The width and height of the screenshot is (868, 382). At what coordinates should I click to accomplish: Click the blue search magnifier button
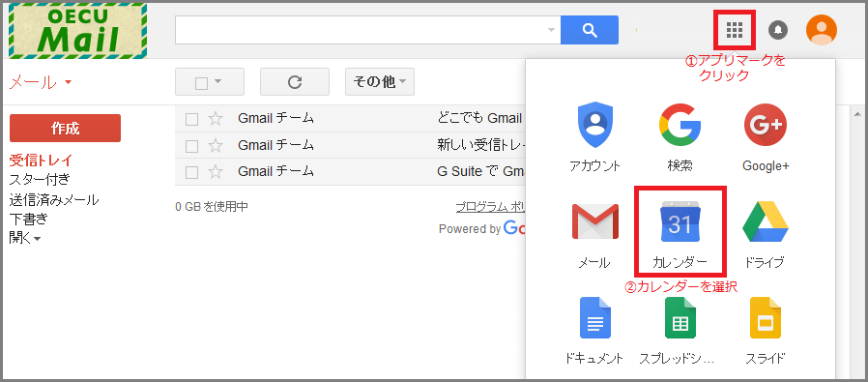point(589,29)
